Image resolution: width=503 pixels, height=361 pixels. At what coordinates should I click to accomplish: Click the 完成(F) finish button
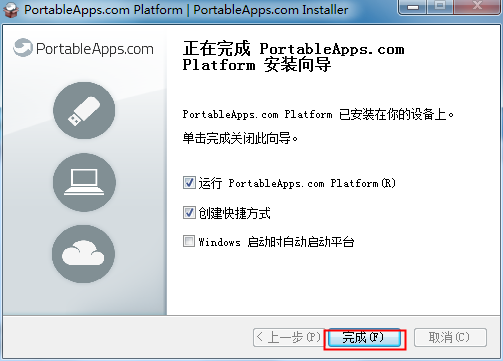click(364, 338)
